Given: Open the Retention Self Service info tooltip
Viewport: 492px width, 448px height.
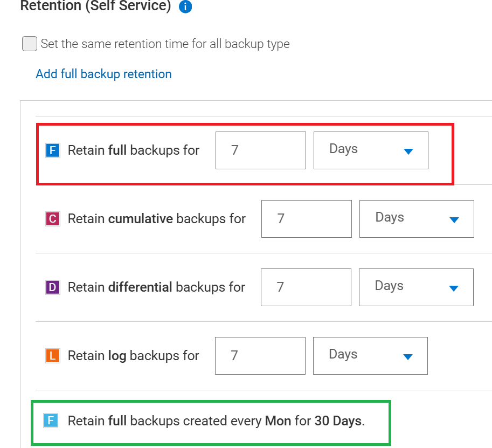Looking at the screenshot, I should [185, 6].
